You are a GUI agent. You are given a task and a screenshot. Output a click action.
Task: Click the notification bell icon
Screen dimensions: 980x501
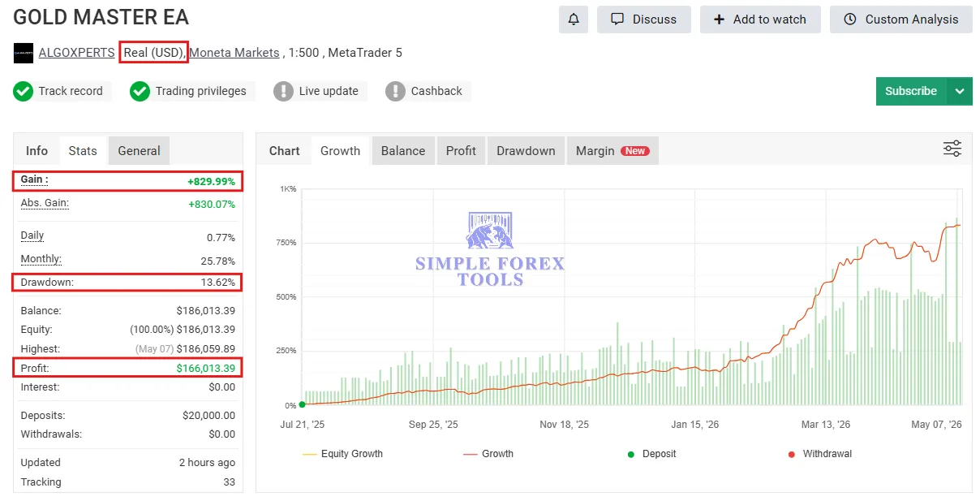pos(574,19)
